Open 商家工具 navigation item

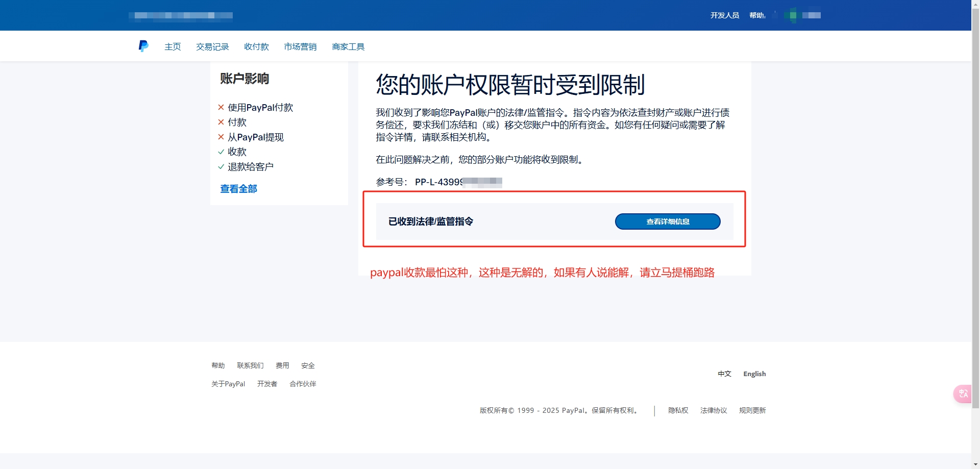[348, 47]
